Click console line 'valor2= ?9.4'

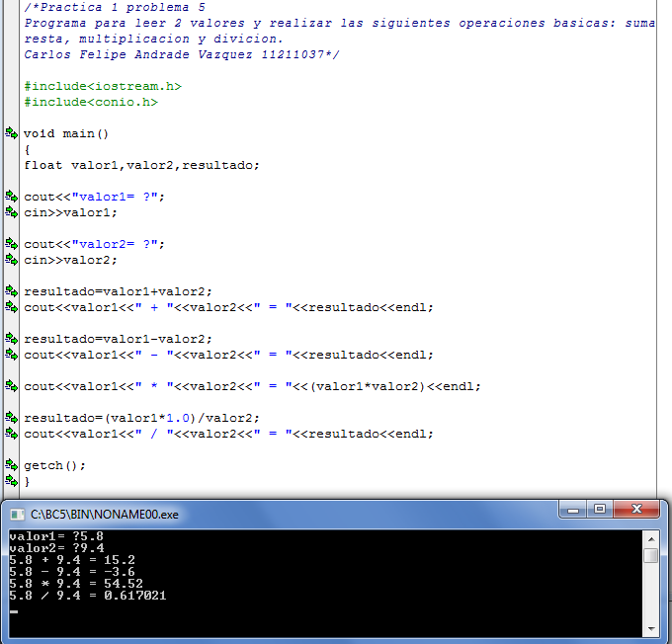tap(56, 548)
